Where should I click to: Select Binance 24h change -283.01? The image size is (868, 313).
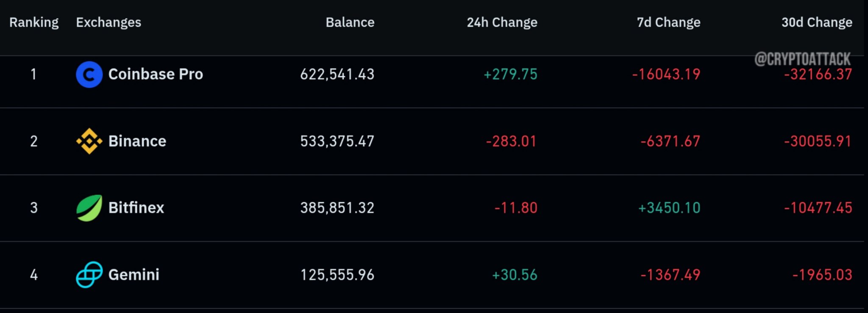[511, 141]
